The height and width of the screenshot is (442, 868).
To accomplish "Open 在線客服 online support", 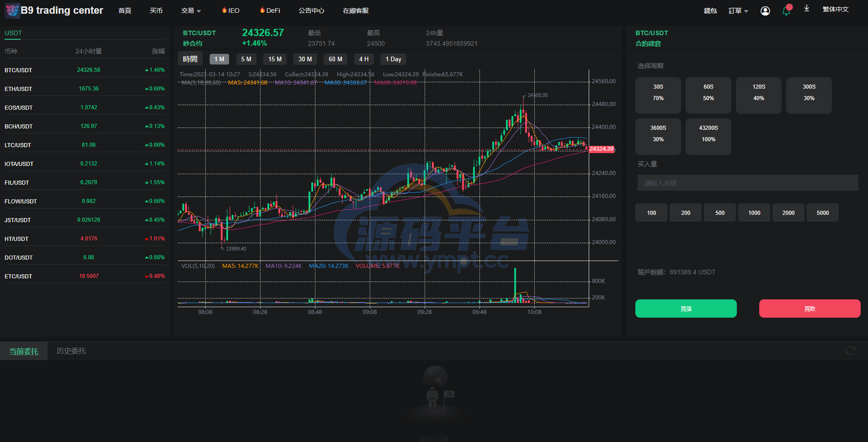I will [356, 11].
